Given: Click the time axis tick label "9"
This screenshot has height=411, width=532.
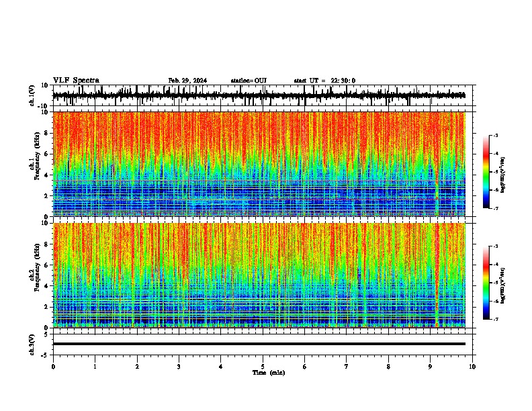Looking at the screenshot, I should pos(430,367).
